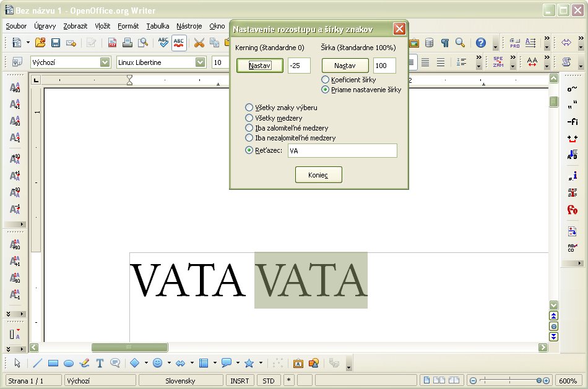Click the Reťazec text field containing VA
The width and height of the screenshot is (588, 389).
coord(342,151)
